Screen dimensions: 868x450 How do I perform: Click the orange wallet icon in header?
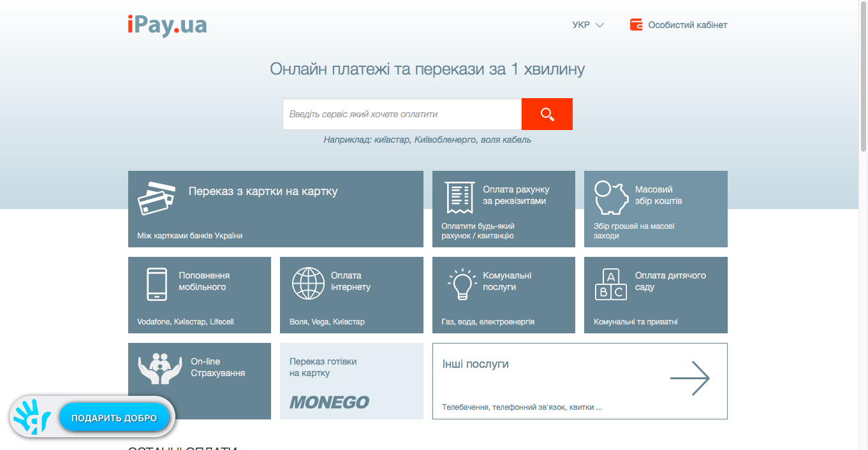pos(636,25)
